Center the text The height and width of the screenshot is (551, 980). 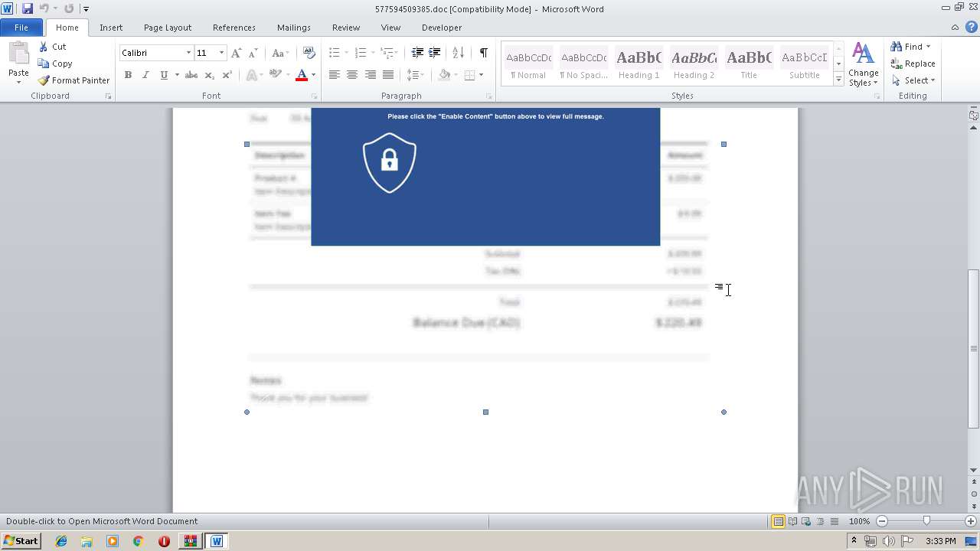pyautogui.click(x=352, y=75)
